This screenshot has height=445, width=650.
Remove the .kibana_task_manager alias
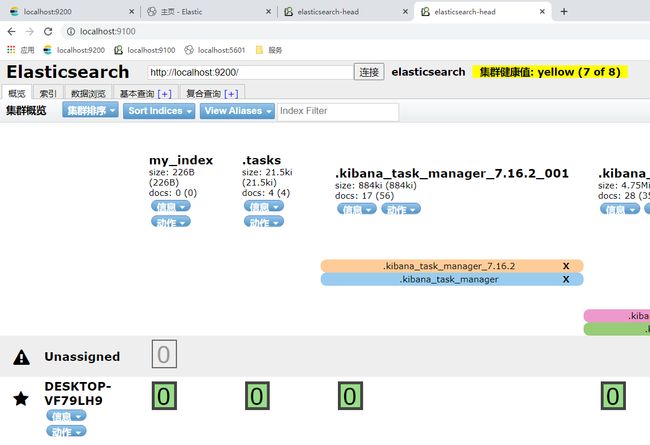click(566, 280)
